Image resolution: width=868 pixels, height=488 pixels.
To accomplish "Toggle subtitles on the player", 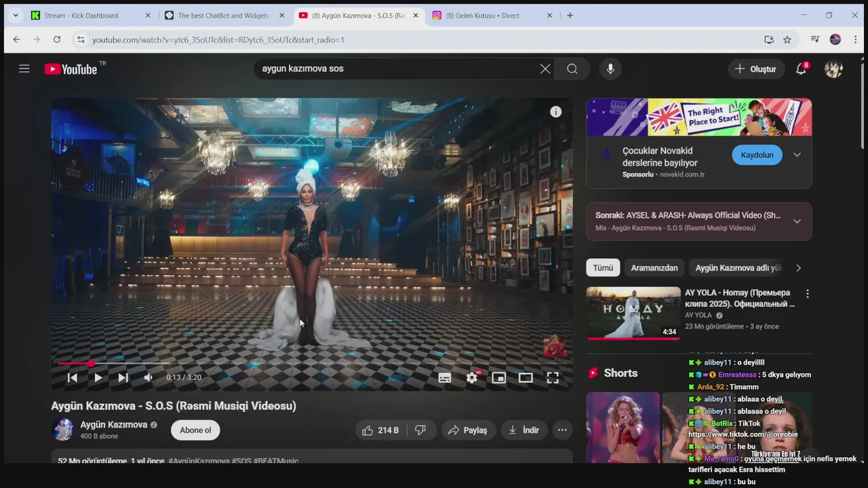I will (445, 378).
